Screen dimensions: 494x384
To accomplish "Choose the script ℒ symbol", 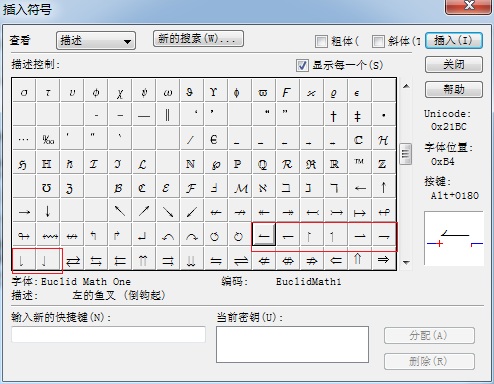I will click(144, 163).
